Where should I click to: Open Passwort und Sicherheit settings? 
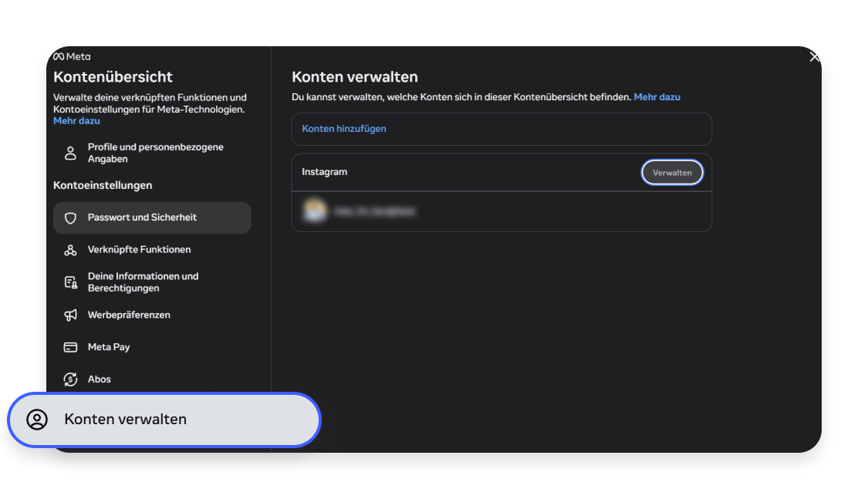point(152,217)
